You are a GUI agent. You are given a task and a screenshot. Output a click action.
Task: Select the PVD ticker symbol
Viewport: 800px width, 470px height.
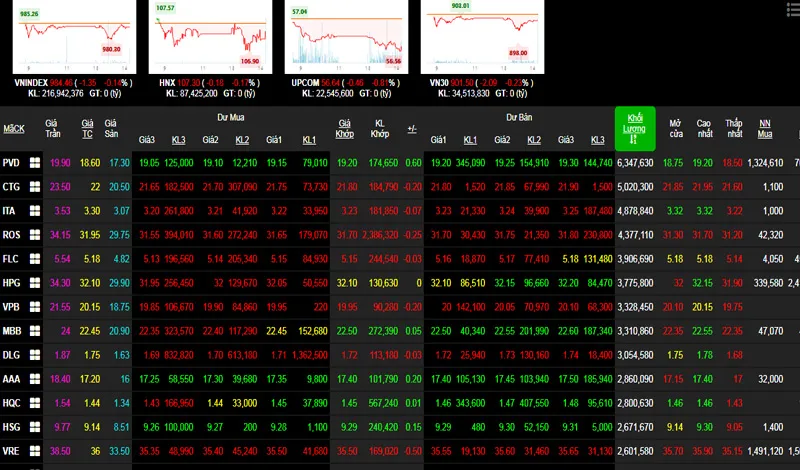[11, 163]
